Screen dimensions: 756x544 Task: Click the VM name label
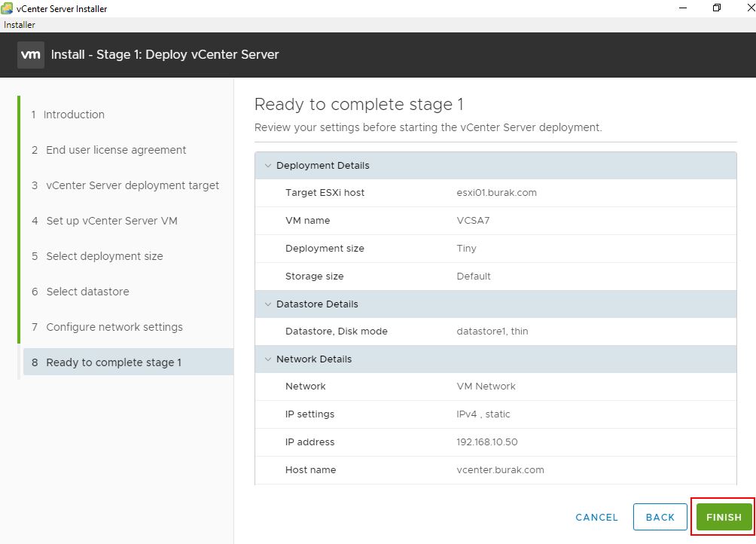tap(308, 221)
